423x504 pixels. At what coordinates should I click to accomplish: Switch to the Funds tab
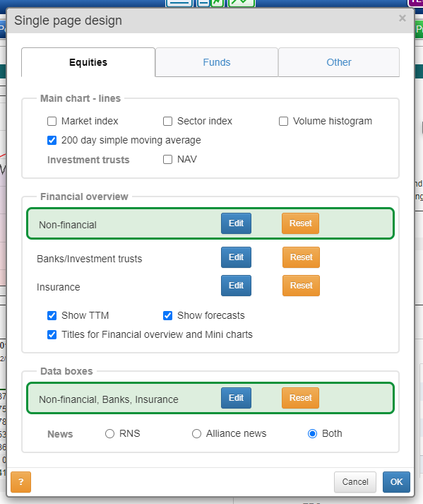click(217, 62)
